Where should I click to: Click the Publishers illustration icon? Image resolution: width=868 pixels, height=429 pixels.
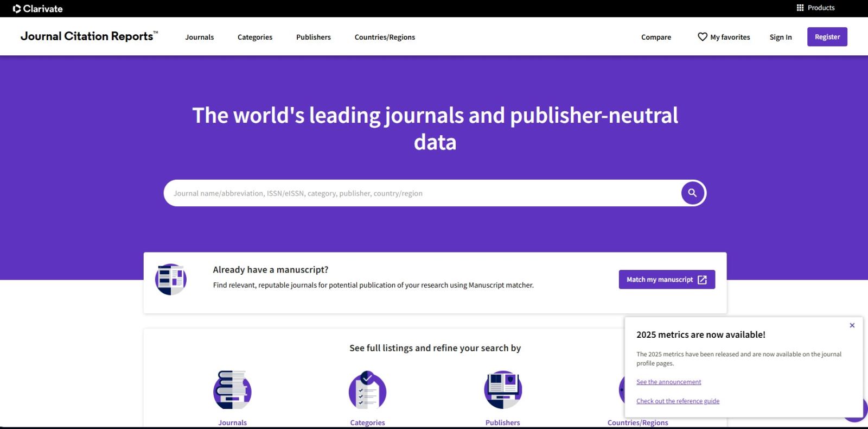503,390
